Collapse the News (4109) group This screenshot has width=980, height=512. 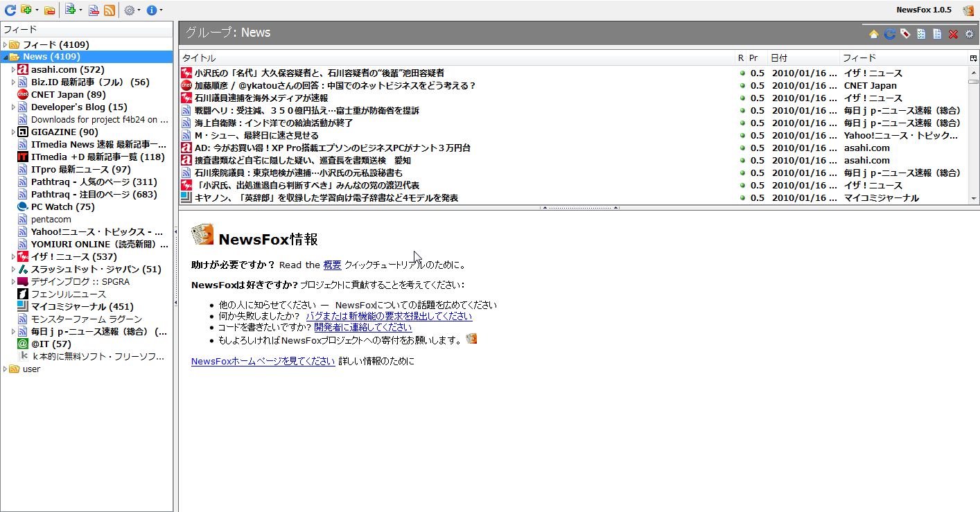click(x=5, y=58)
